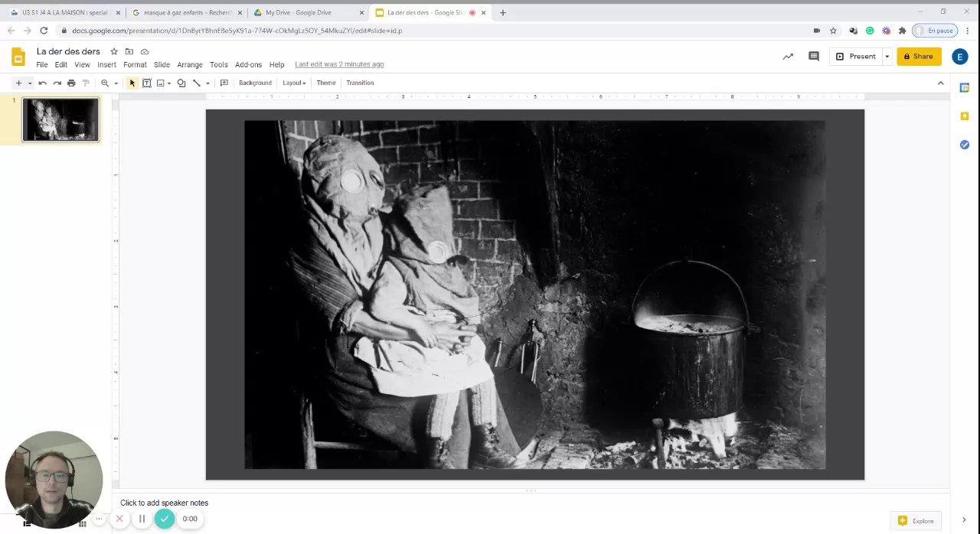The image size is (980, 534).
Task: Click the Undo arrow in toolbar
Action: (43, 83)
